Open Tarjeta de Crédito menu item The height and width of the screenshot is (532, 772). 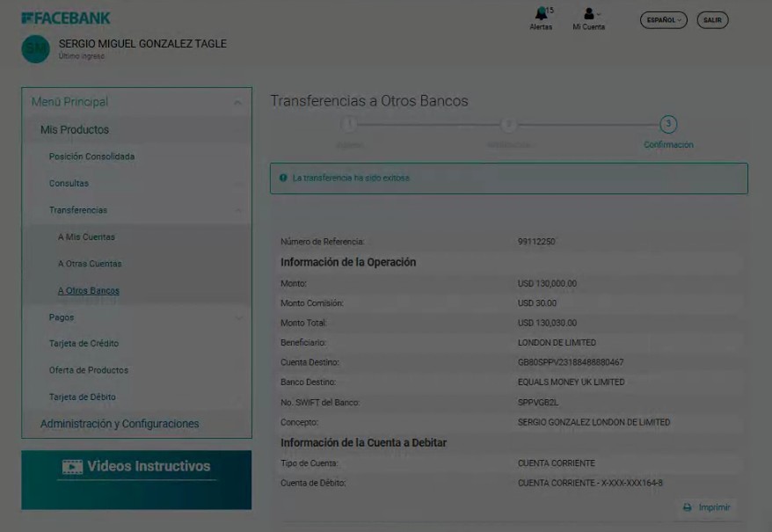coord(84,344)
